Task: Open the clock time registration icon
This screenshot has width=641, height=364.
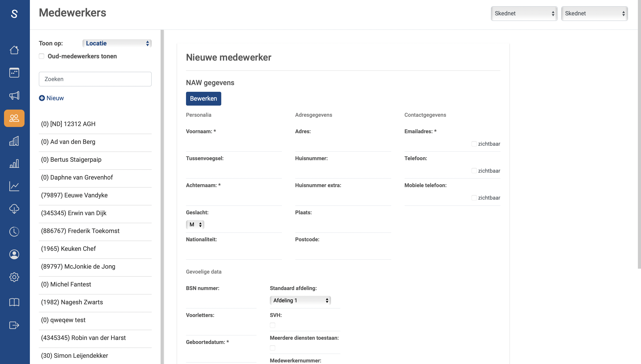Action: click(x=14, y=232)
